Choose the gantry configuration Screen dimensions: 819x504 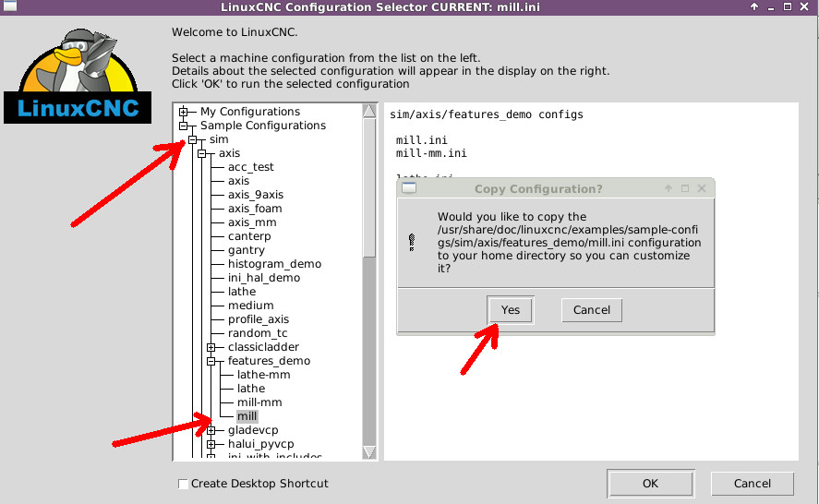tap(246, 250)
